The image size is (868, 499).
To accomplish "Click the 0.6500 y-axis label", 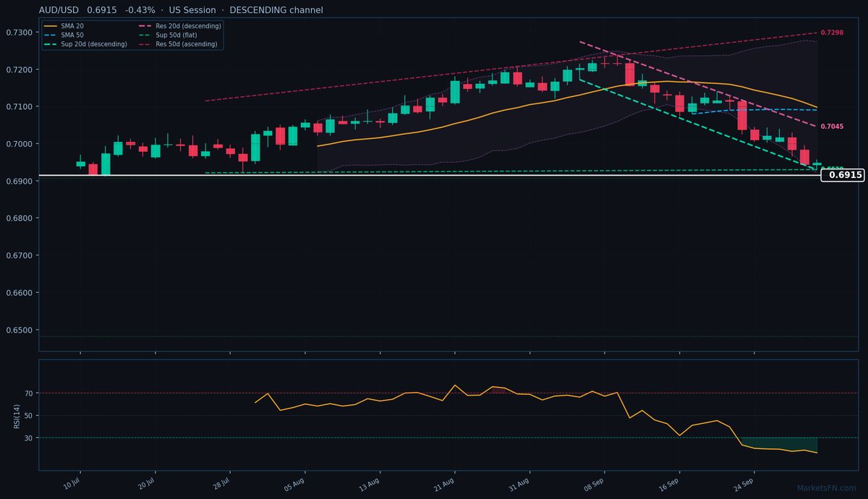I will point(20,330).
